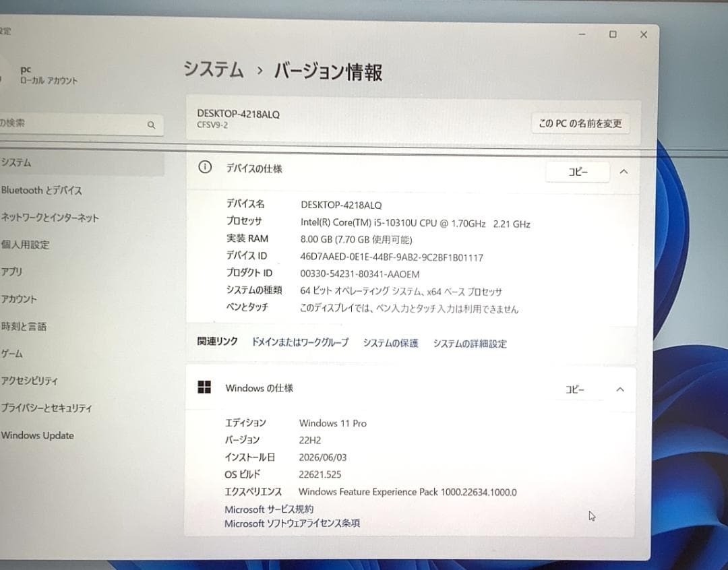Click the ペンとタッチ availability message text

pos(409,309)
